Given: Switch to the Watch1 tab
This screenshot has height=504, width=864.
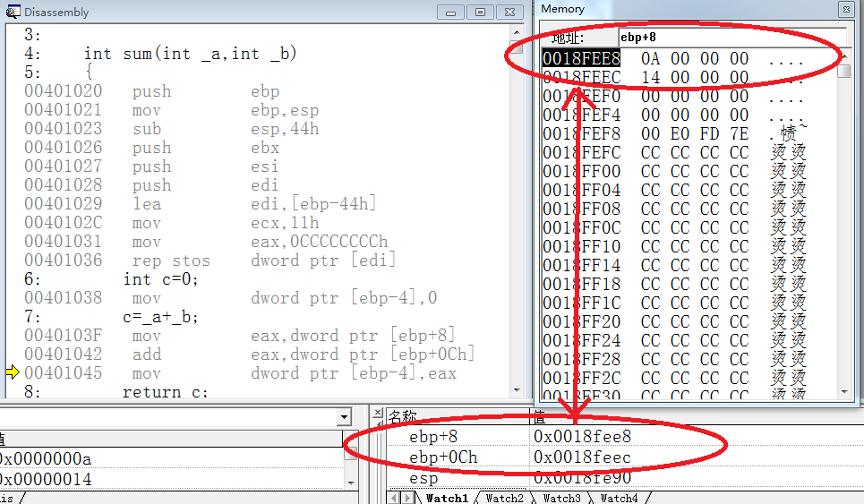Looking at the screenshot, I should pyautogui.click(x=447, y=498).
